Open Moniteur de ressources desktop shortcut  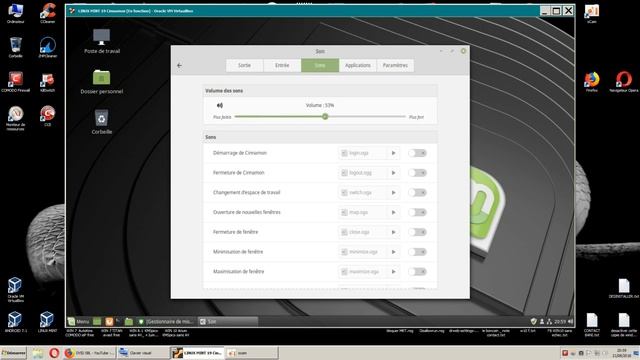pyautogui.click(x=16, y=118)
